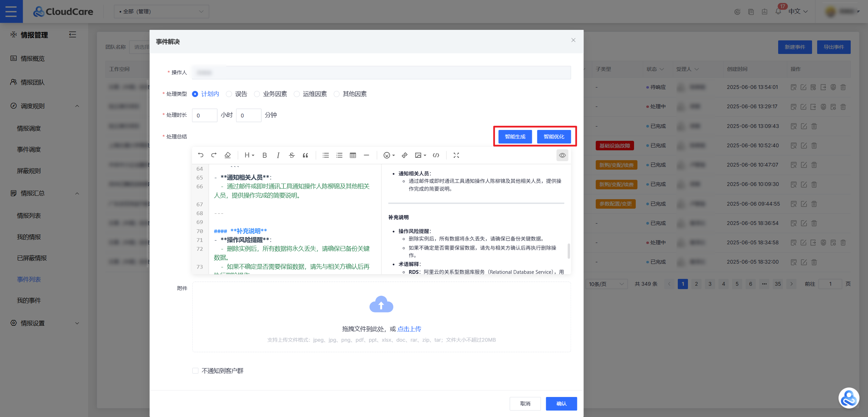
Task: Close the 事件解决 dialog
Action: click(x=573, y=40)
